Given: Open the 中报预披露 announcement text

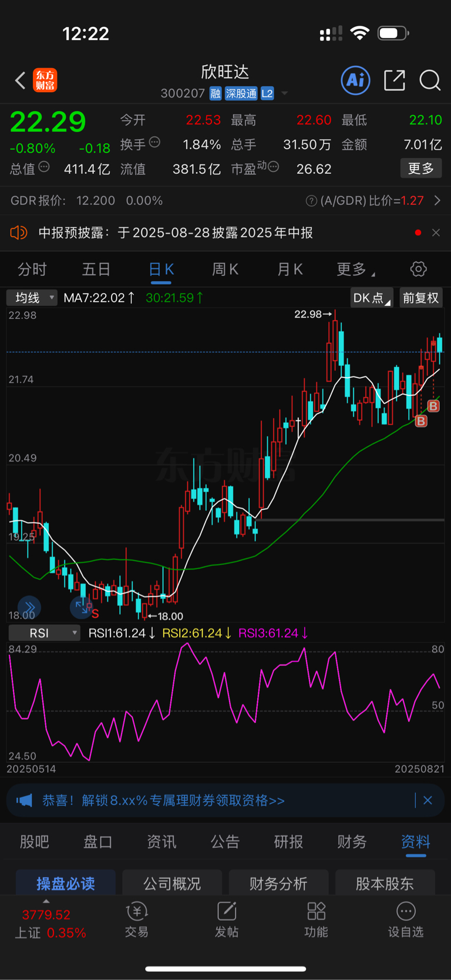Looking at the screenshot, I should (176, 233).
